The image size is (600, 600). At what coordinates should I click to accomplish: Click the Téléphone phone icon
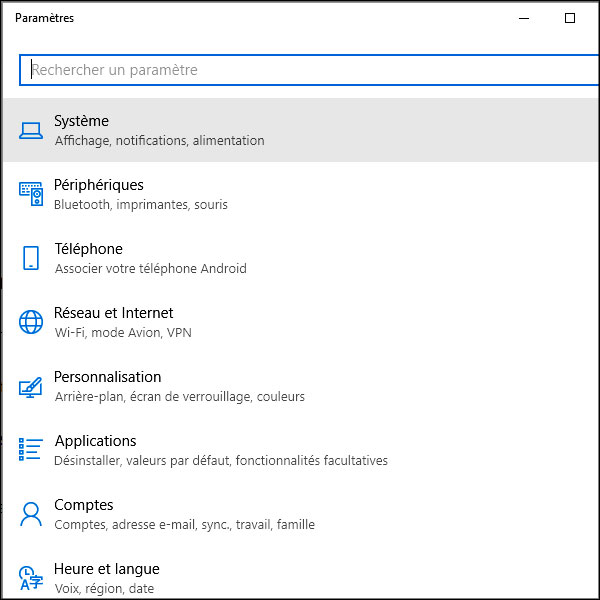coord(31,258)
